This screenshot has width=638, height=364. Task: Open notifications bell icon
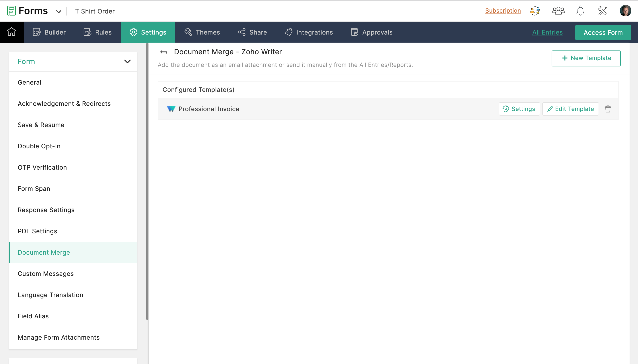(x=580, y=11)
